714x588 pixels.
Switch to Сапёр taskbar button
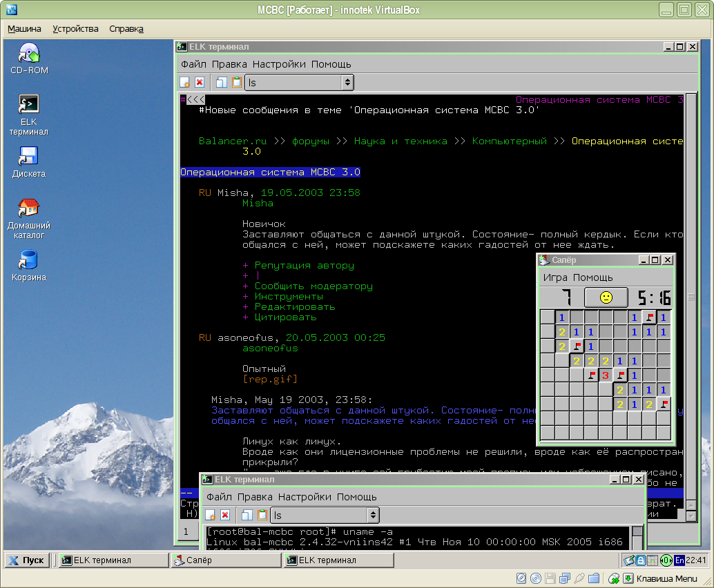226,560
